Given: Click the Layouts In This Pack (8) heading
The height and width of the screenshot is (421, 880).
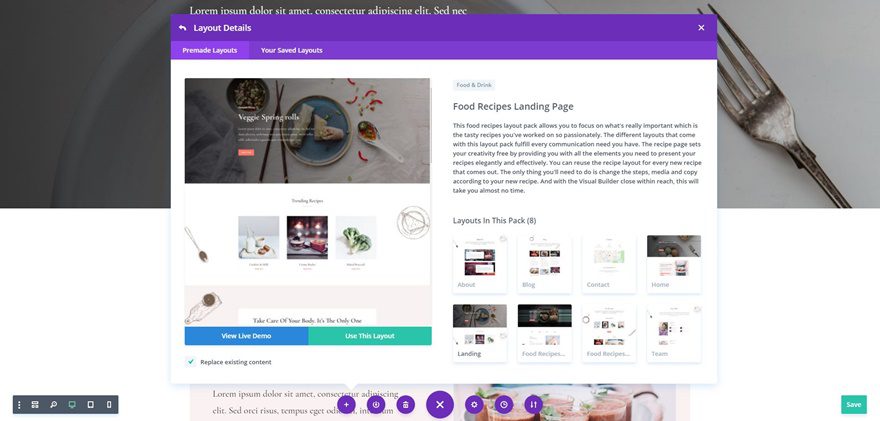Looking at the screenshot, I should pyautogui.click(x=494, y=221).
